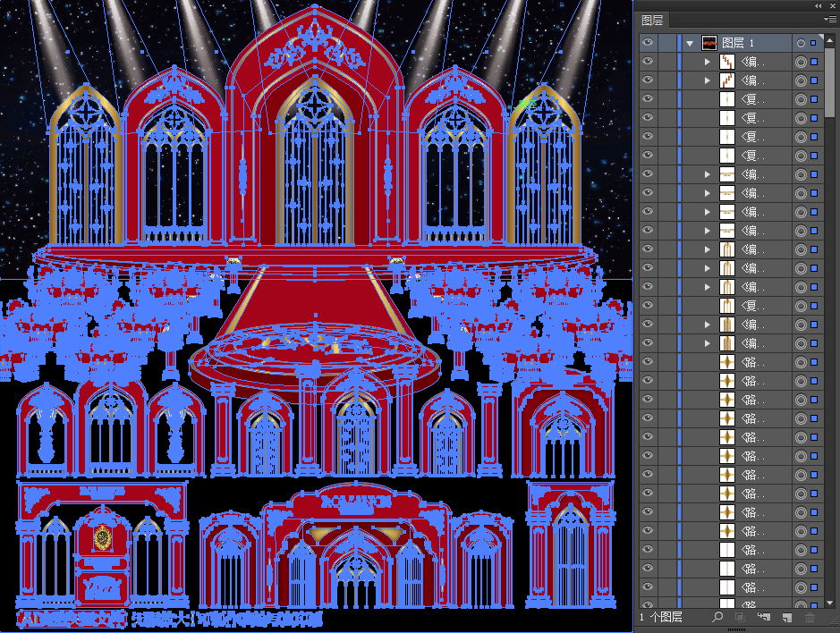
Task: Select the gold round emblem in the artwork
Action: tap(102, 537)
